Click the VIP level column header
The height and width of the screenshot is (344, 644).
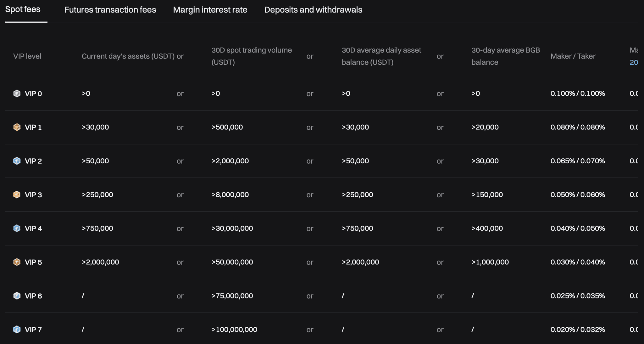pyautogui.click(x=27, y=56)
